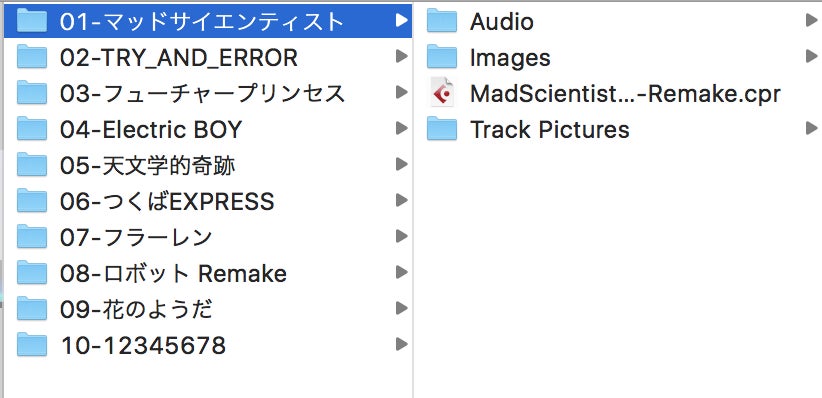Click the Images folder icon
The height and width of the screenshot is (398, 822).
pos(441,57)
